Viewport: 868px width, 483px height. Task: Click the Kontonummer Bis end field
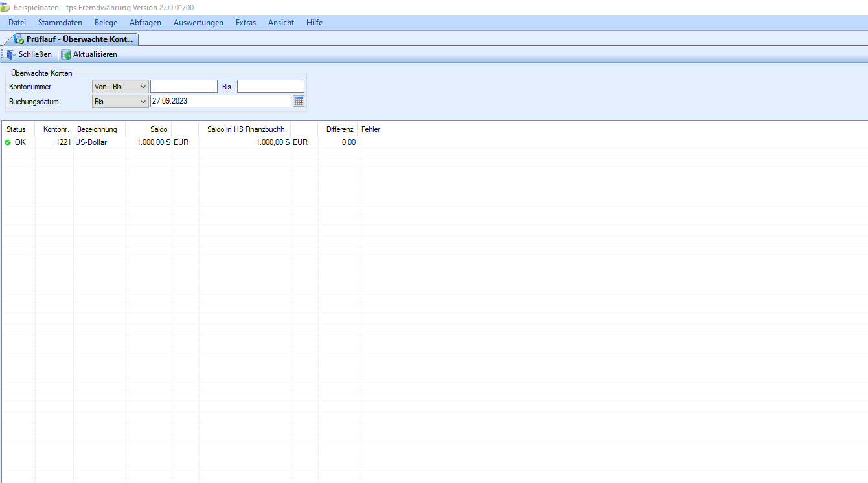(x=270, y=87)
